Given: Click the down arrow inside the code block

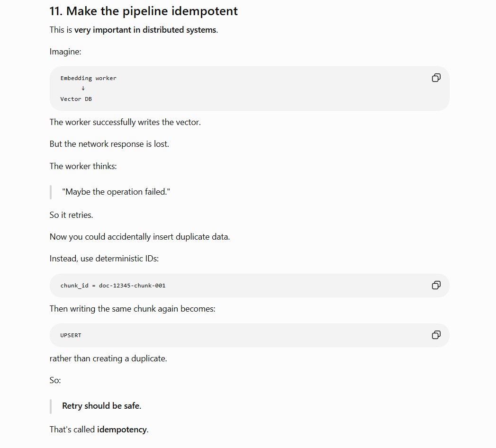Looking at the screenshot, I should tap(83, 88).
